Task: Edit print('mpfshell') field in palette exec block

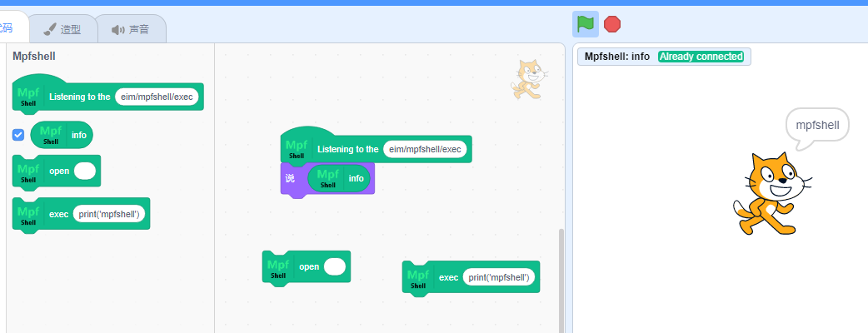Action: point(108,214)
